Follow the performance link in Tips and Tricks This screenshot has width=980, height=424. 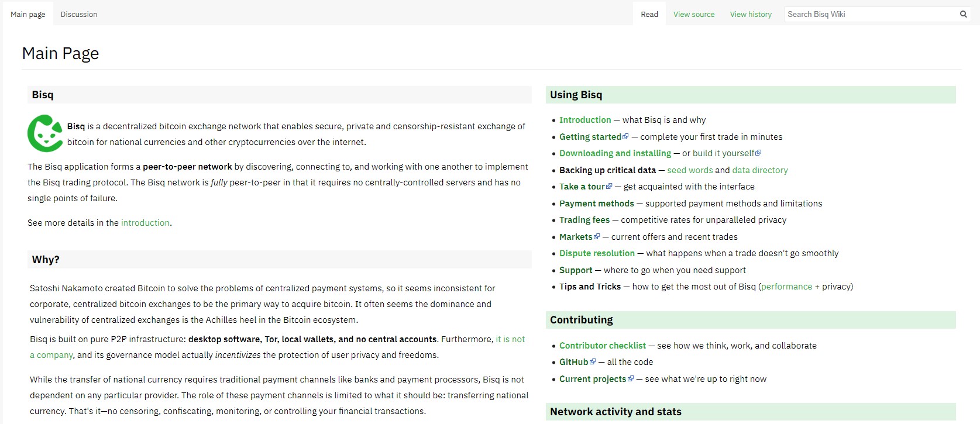pyautogui.click(x=786, y=287)
